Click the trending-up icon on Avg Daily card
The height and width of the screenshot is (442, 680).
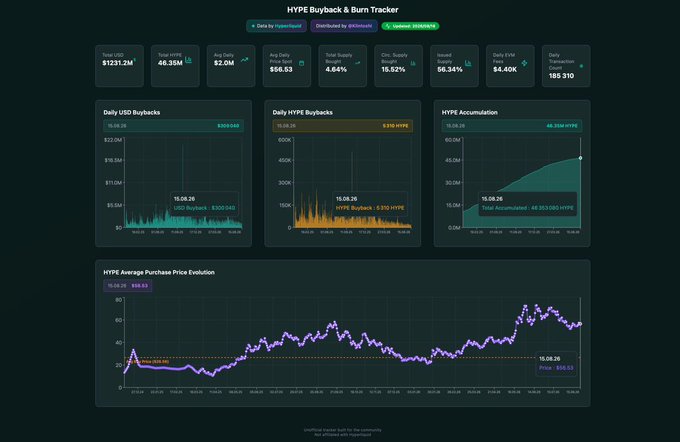[245, 60]
